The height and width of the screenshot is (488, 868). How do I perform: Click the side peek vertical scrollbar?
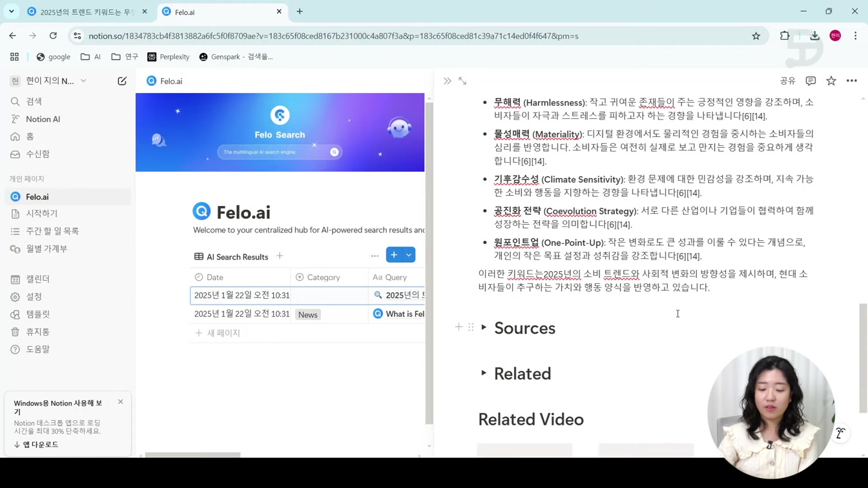point(863,358)
